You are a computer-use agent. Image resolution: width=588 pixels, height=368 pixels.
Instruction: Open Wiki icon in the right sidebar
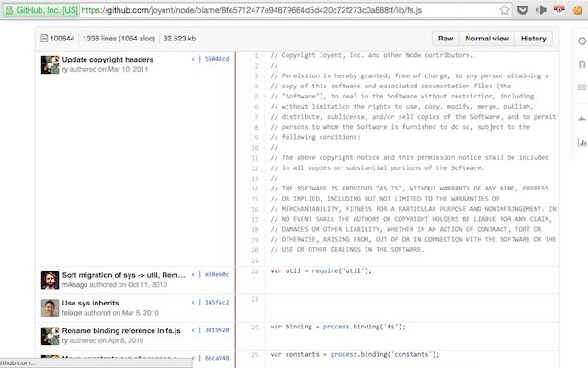582,87
